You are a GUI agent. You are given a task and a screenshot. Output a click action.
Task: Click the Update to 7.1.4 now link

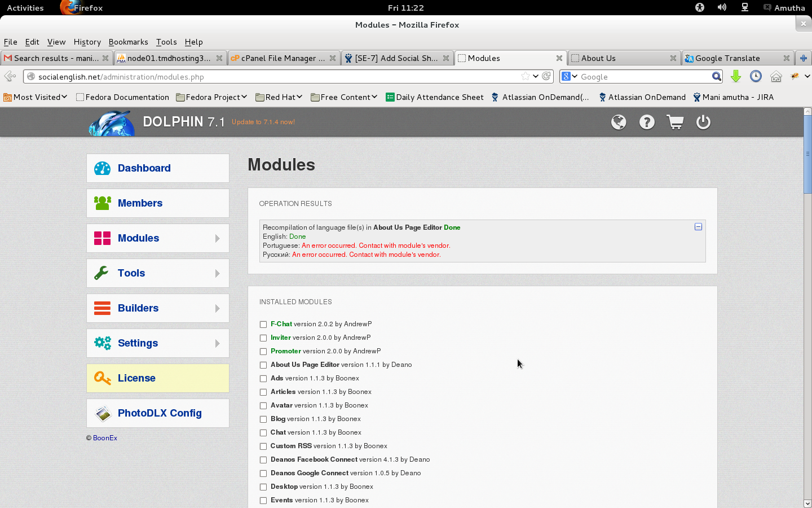(x=263, y=122)
